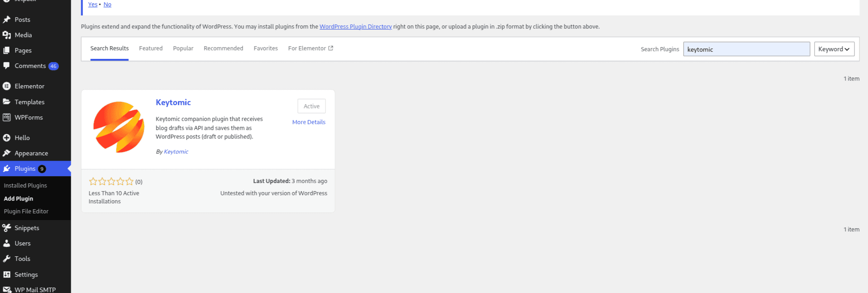Click the Comments label in the sidebar
The image size is (868, 293).
(x=30, y=66)
